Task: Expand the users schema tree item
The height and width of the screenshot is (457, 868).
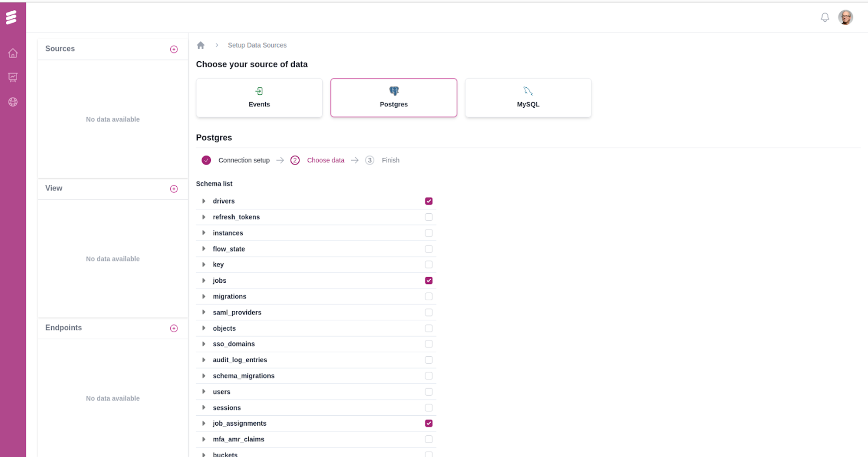Action: click(204, 392)
